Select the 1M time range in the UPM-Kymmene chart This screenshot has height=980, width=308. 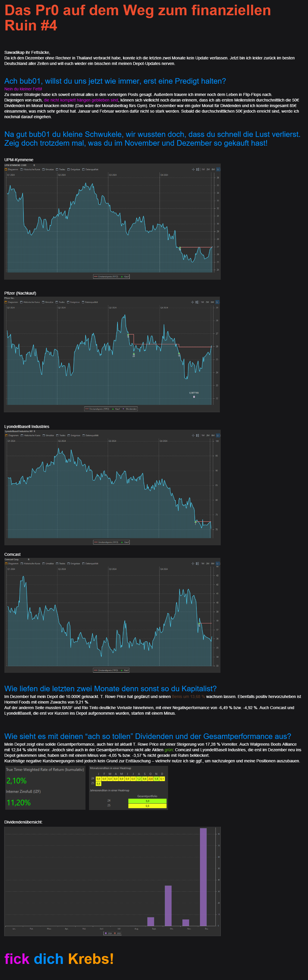[x=203, y=169]
